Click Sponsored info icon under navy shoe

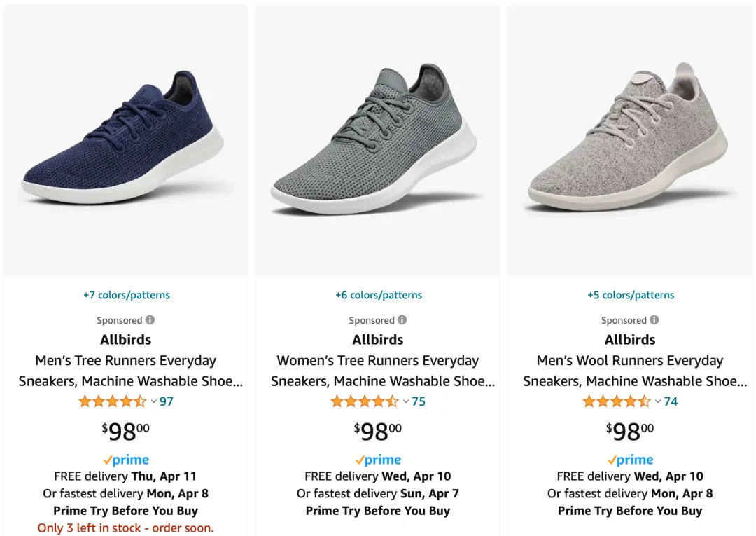pyautogui.click(x=150, y=320)
